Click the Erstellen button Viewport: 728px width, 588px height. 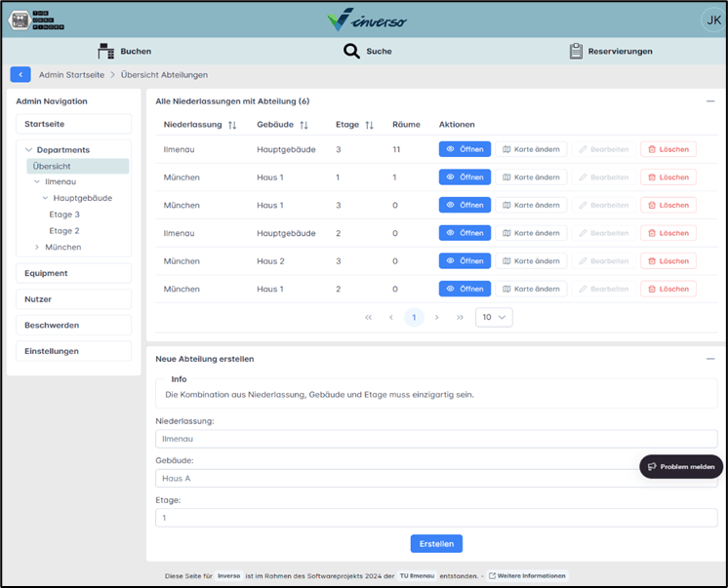click(x=436, y=544)
